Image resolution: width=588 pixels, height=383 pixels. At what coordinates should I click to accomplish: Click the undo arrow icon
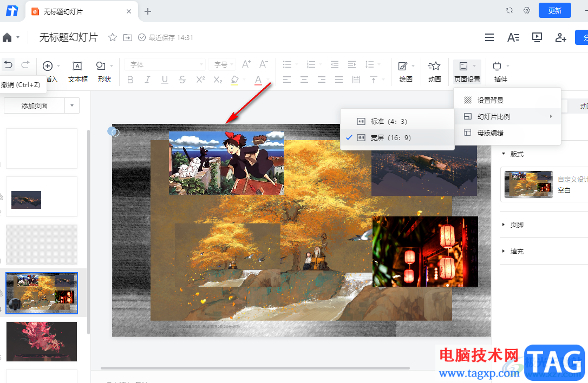8,65
